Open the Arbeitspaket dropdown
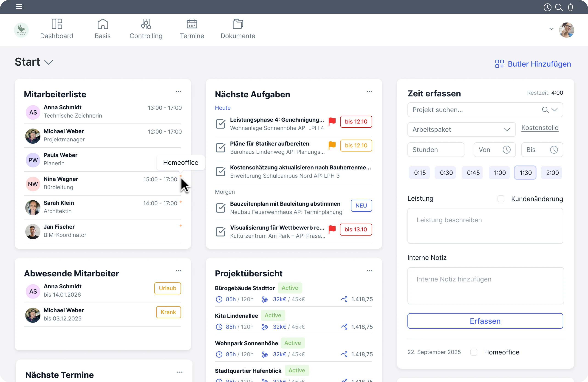The height and width of the screenshot is (382, 588). point(461,129)
